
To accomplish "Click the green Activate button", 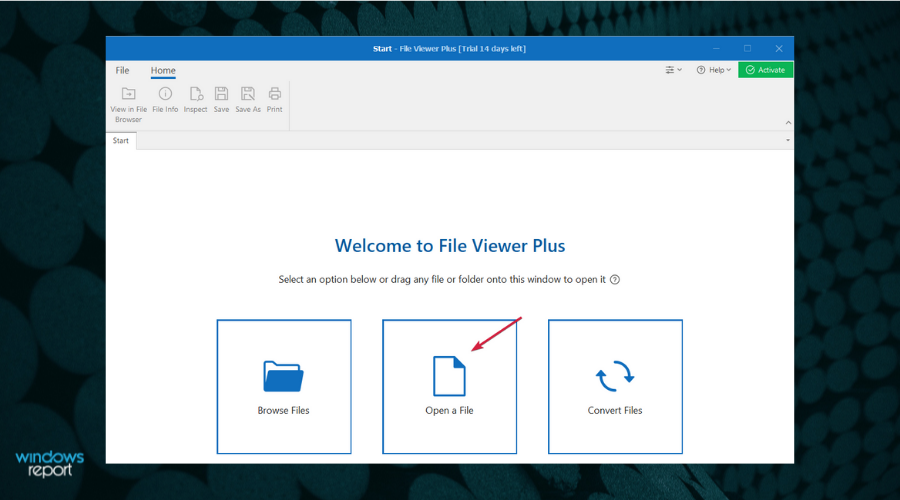I will click(x=765, y=70).
